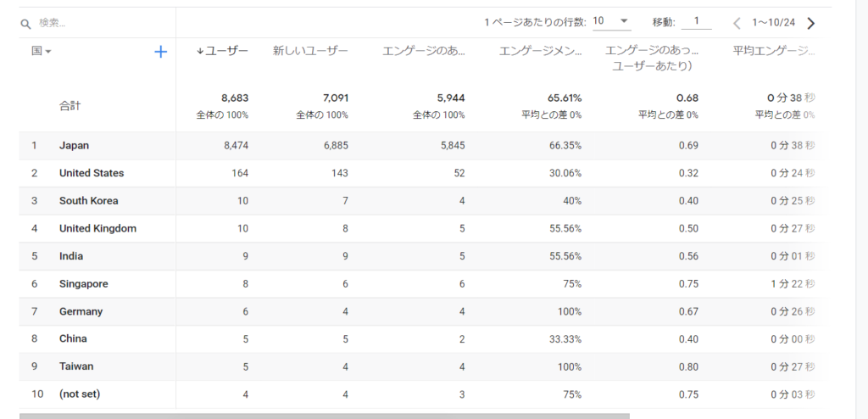Screen dimensions: 868x419
Task: Click United States engagement rate 30.06%
Action: pyautogui.click(x=565, y=174)
